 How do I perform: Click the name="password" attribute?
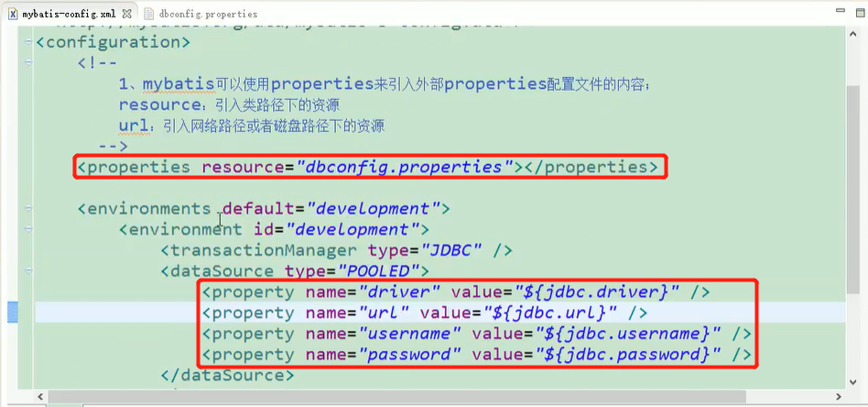click(x=384, y=355)
